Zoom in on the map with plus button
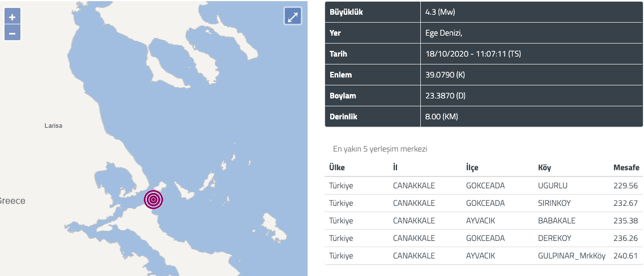Screen dimensions: 644x276 12,17
